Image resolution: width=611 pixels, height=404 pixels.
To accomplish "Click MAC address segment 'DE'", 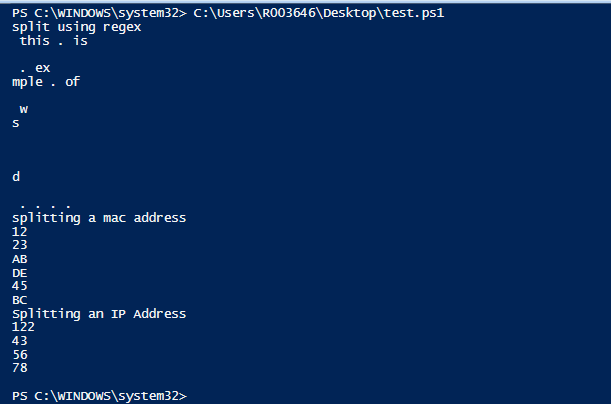I will point(20,272).
